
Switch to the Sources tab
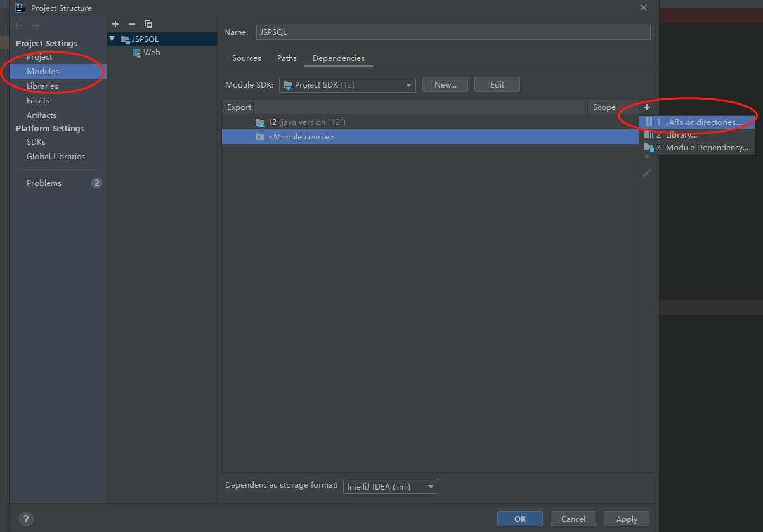click(x=247, y=58)
